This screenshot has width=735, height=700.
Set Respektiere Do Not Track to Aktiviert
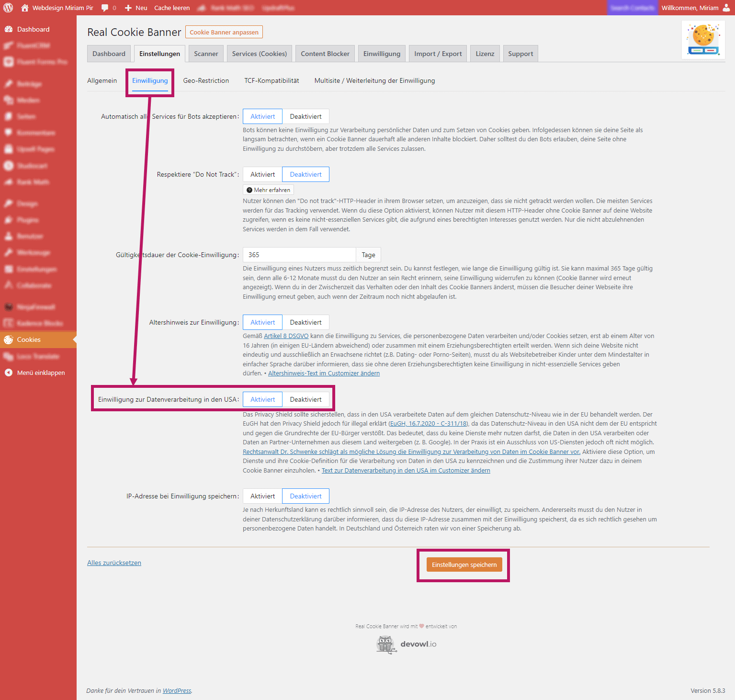262,174
